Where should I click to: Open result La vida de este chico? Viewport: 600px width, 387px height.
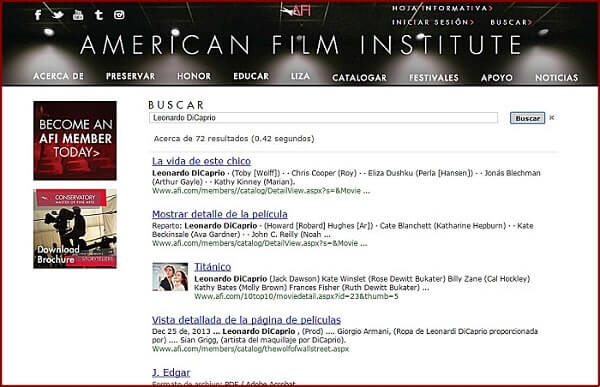pos(201,161)
